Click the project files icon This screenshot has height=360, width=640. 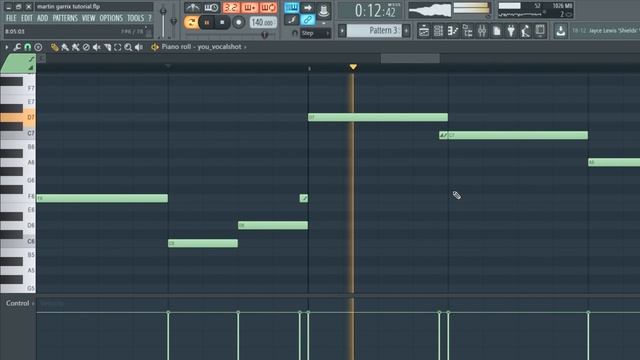[x=496, y=31]
